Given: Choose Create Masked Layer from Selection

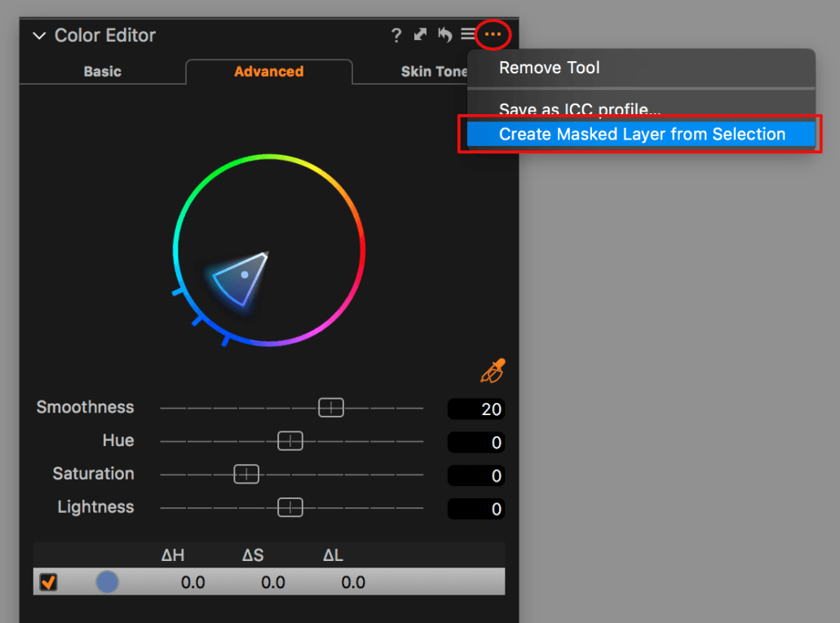Looking at the screenshot, I should point(641,134).
